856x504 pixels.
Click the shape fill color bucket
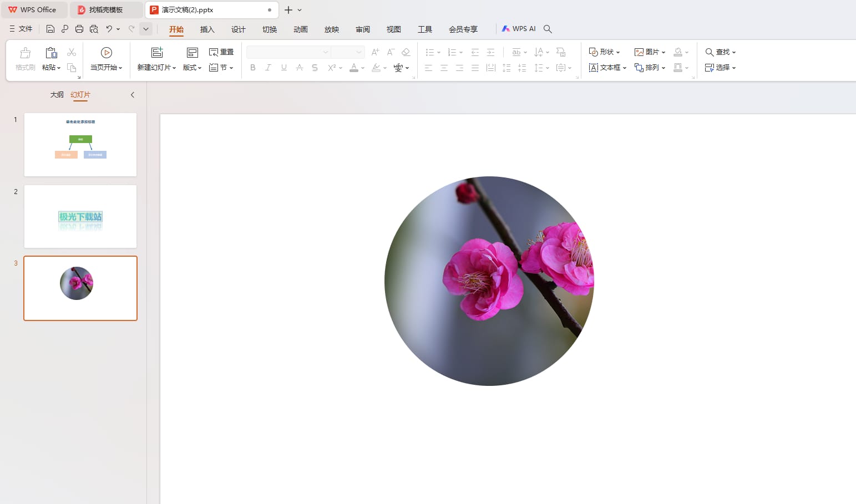[x=678, y=52]
